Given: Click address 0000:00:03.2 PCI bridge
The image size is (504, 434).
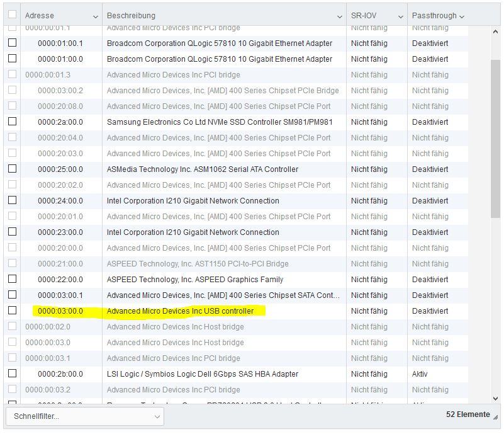Looking at the screenshot, I should [x=48, y=390].
